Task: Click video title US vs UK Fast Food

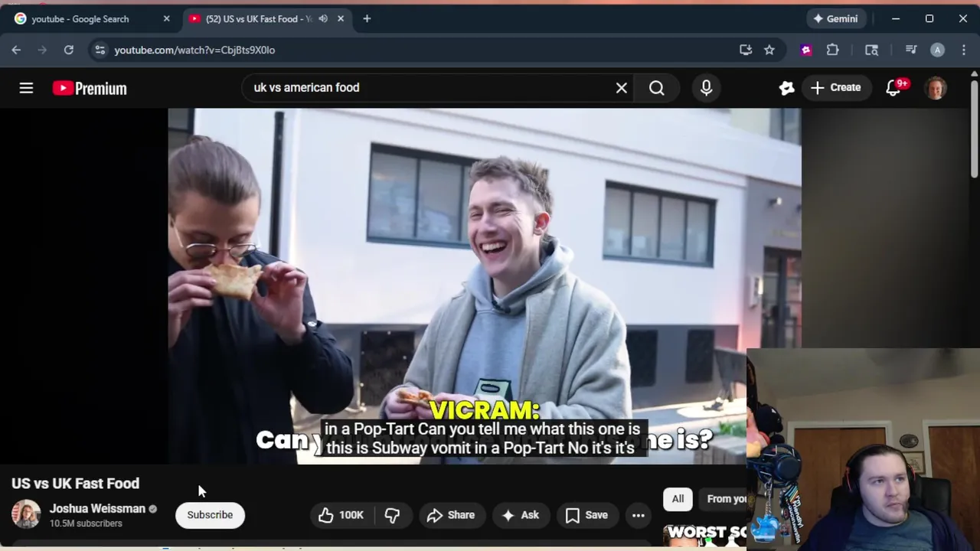Action: pos(75,484)
